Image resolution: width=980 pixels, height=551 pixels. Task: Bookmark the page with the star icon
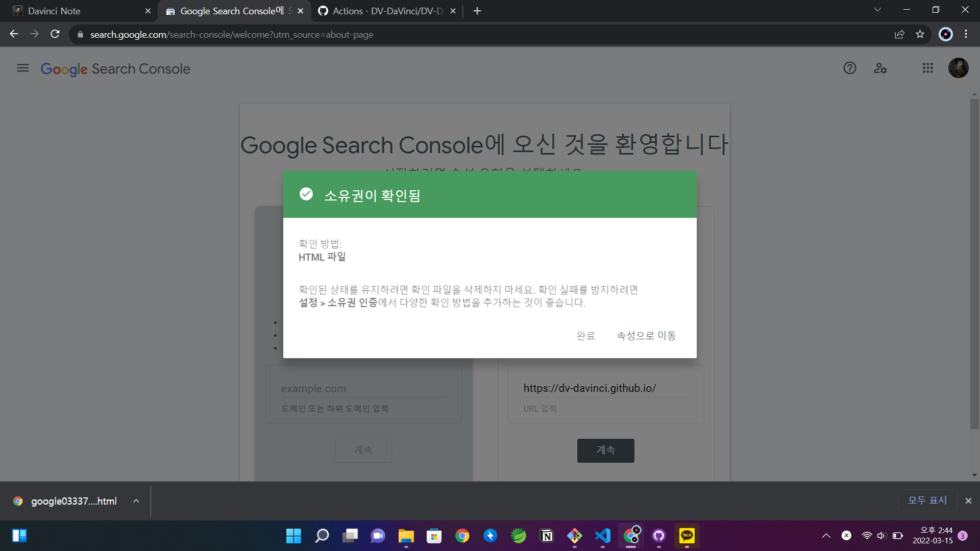click(x=920, y=34)
